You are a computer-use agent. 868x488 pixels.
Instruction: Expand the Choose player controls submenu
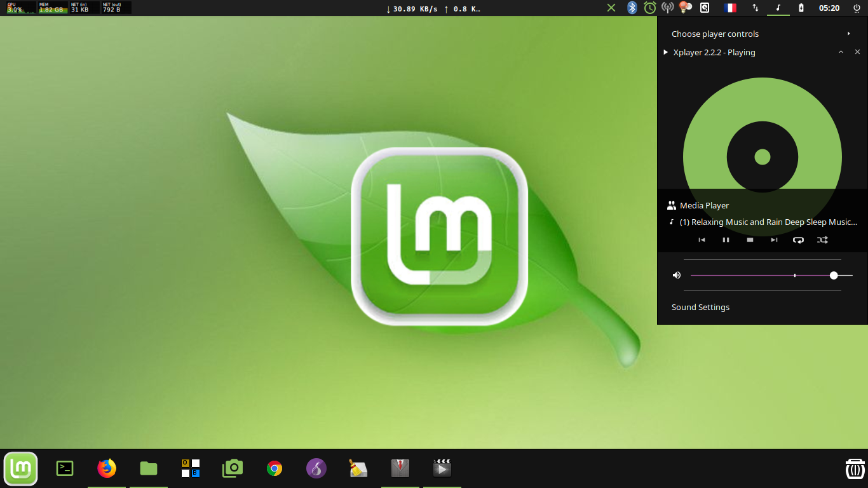tap(849, 34)
